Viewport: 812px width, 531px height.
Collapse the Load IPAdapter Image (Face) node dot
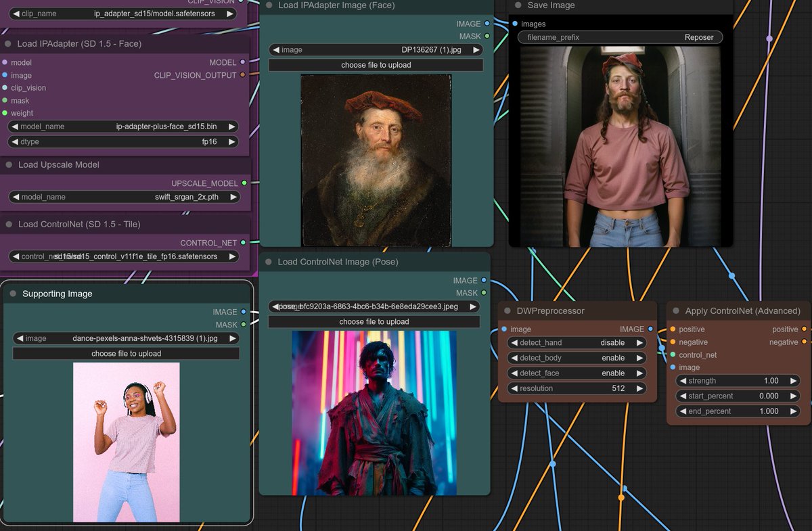(x=269, y=5)
